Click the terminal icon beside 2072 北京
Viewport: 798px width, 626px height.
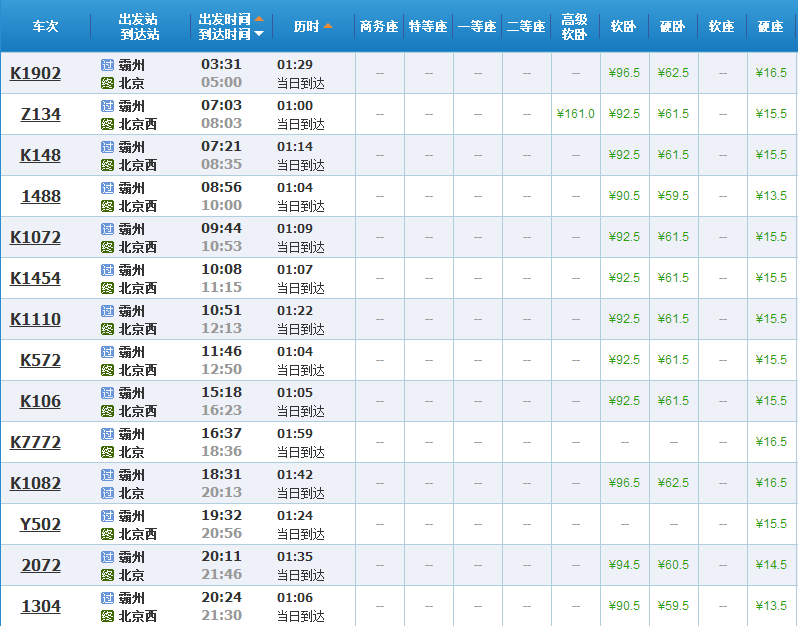click(x=107, y=575)
